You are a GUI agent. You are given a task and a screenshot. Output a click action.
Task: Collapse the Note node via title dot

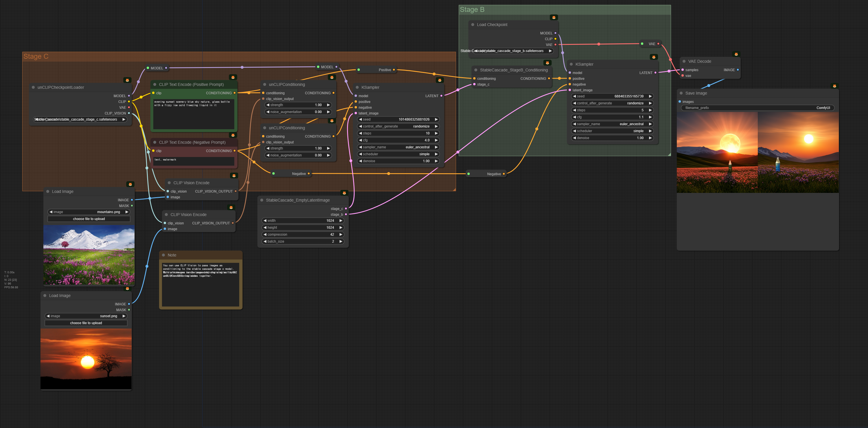point(163,255)
